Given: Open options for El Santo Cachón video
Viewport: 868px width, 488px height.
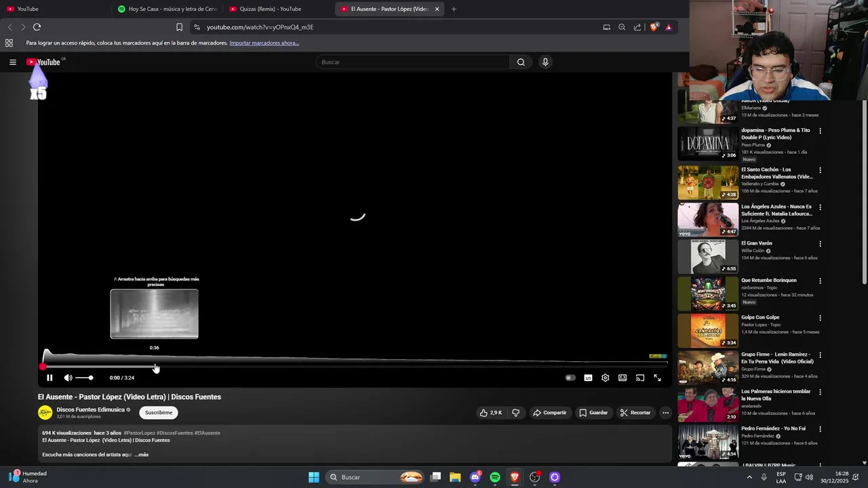Looking at the screenshot, I should click(820, 170).
